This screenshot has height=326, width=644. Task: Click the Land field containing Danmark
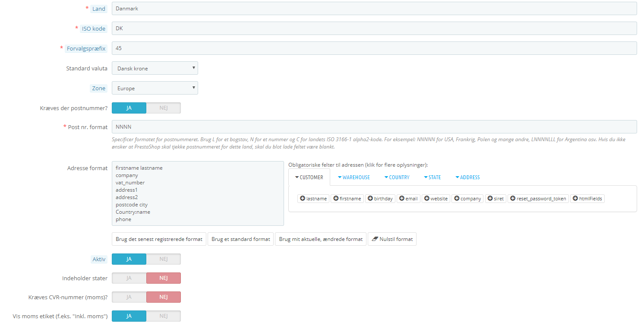374,8
